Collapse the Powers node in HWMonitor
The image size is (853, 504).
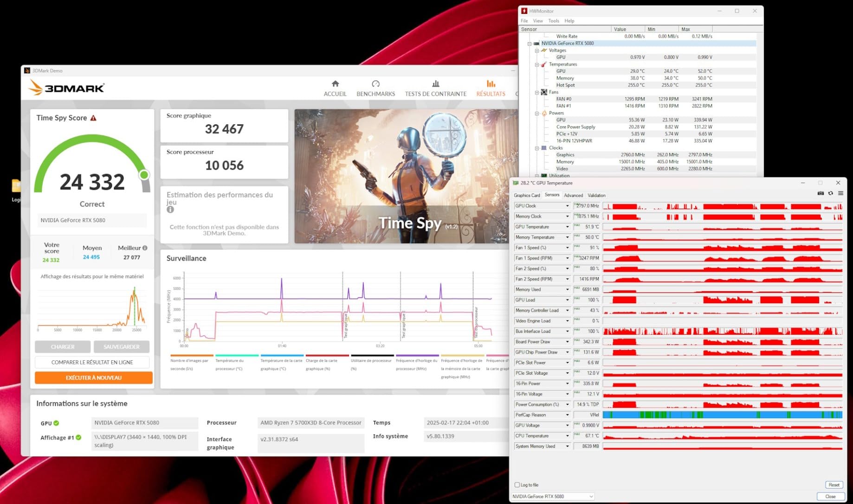coord(536,113)
